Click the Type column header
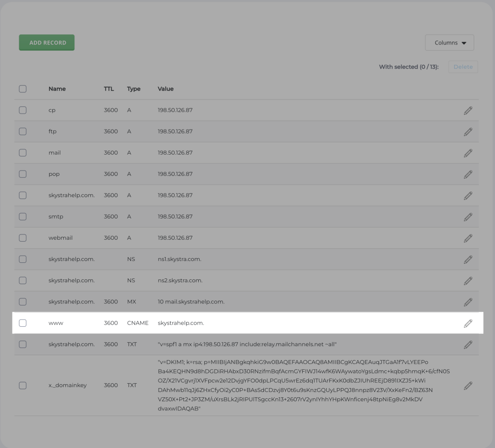 [133, 89]
